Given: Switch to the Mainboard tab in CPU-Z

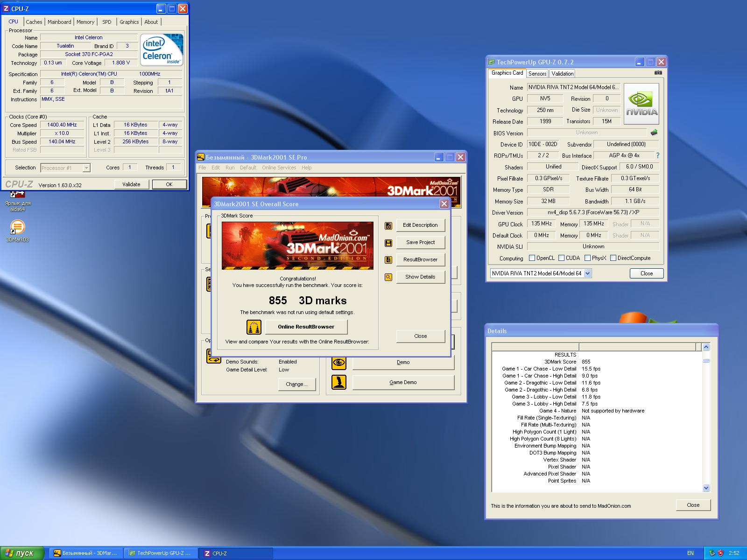Looking at the screenshot, I should pyautogui.click(x=59, y=22).
